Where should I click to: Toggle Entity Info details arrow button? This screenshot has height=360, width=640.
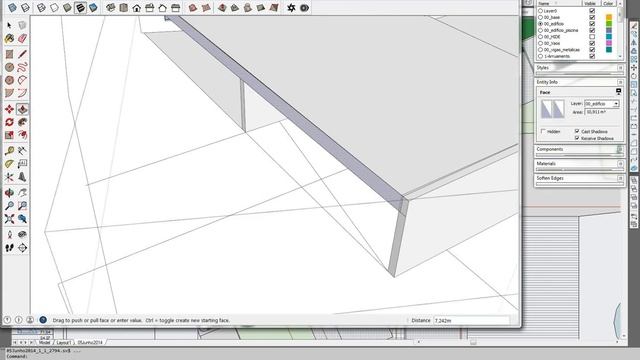pyautogui.click(x=618, y=91)
